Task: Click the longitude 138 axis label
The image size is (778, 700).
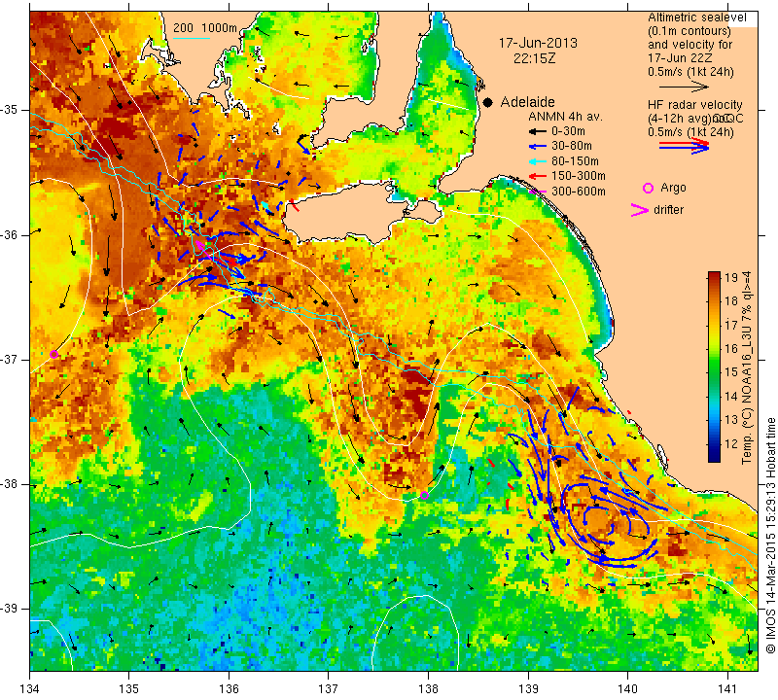Action: [428, 690]
